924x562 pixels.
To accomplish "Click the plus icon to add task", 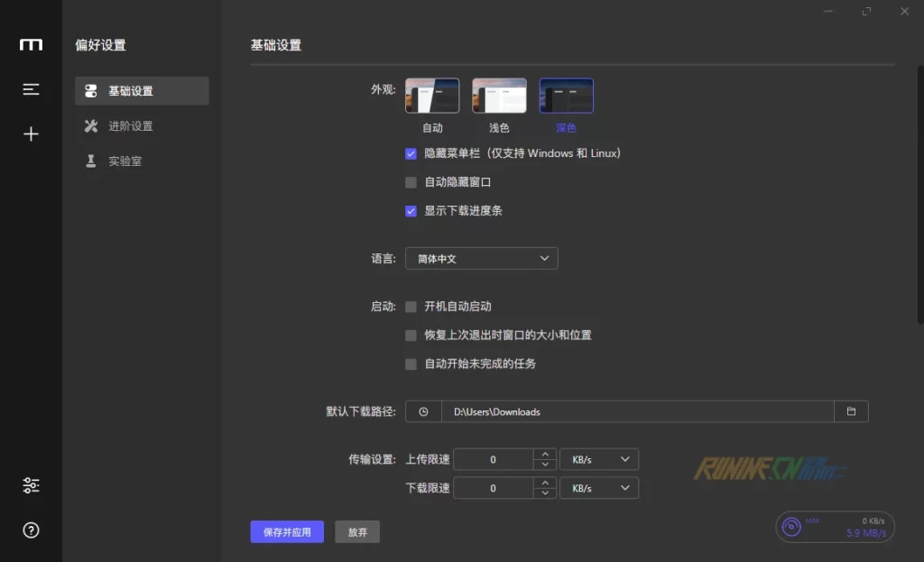I will (31, 134).
